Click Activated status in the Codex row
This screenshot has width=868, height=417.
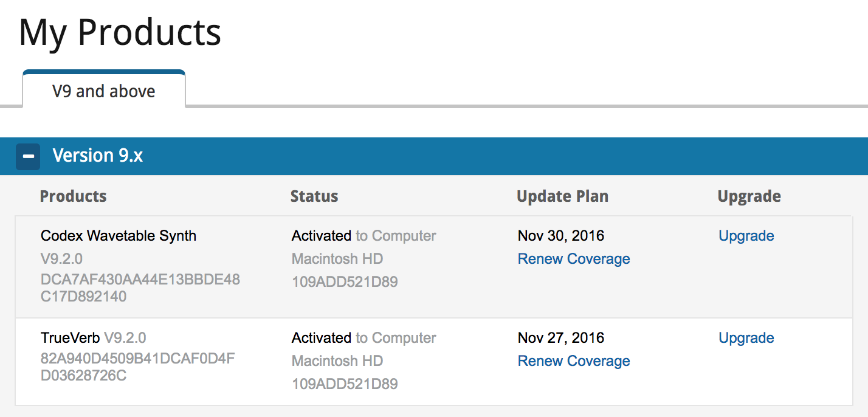tap(322, 236)
